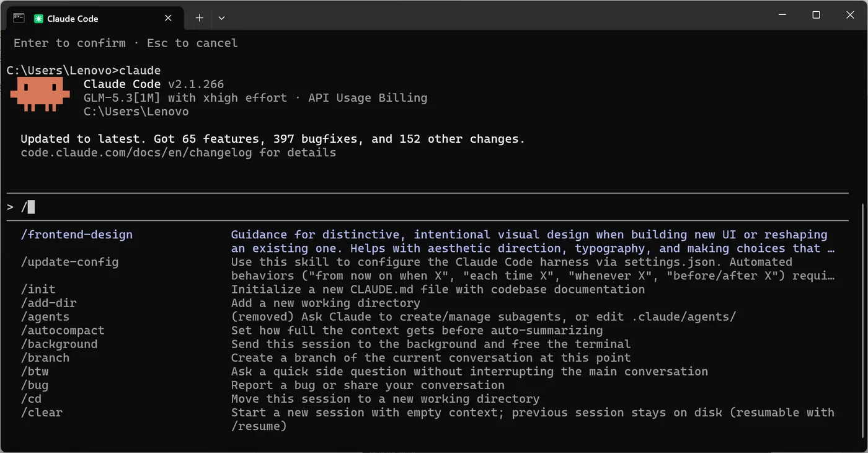This screenshot has height=453, width=868.
Task: Select the /agents command
Action: click(x=45, y=316)
